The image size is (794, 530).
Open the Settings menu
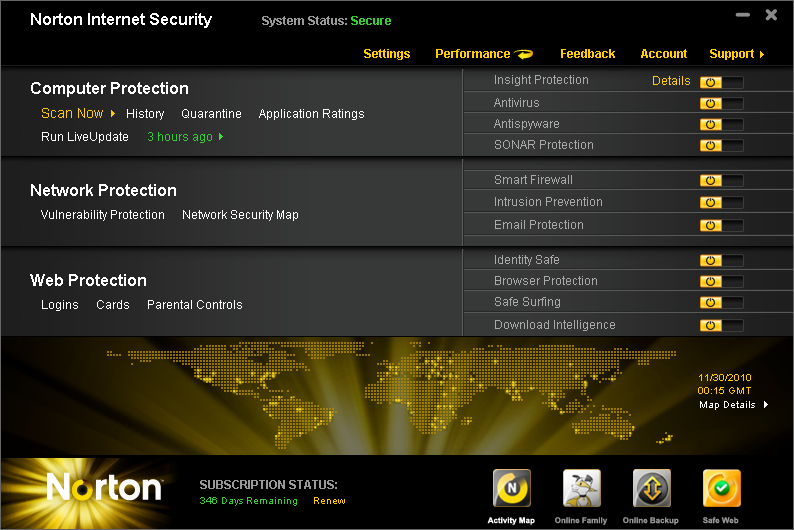[x=386, y=54]
